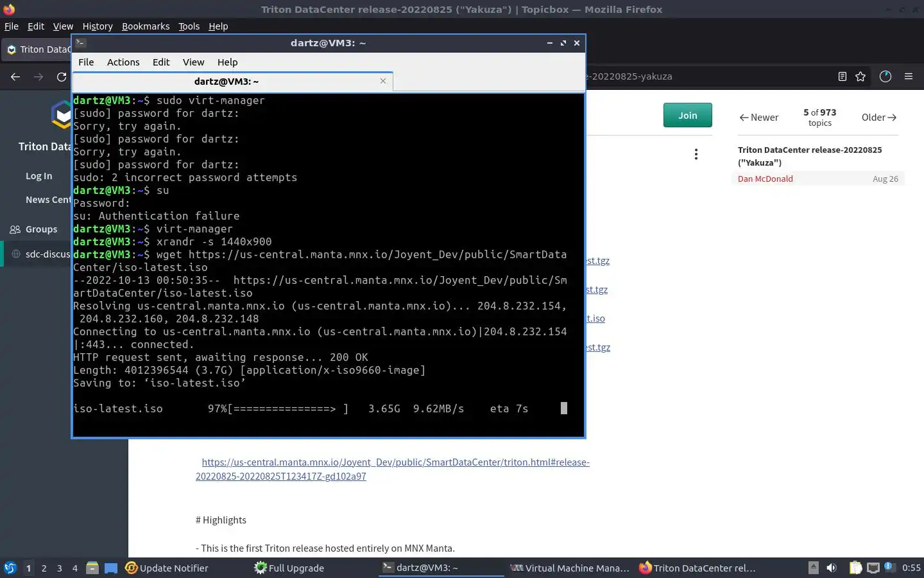924x578 pixels.
Task: Open file manager from the taskbar
Action: pos(92,568)
